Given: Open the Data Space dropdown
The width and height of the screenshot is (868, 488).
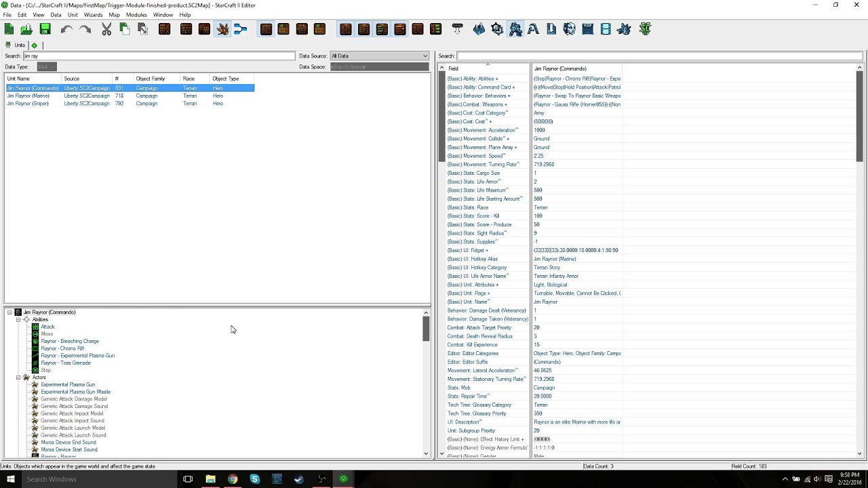Looking at the screenshot, I should click(x=380, y=66).
